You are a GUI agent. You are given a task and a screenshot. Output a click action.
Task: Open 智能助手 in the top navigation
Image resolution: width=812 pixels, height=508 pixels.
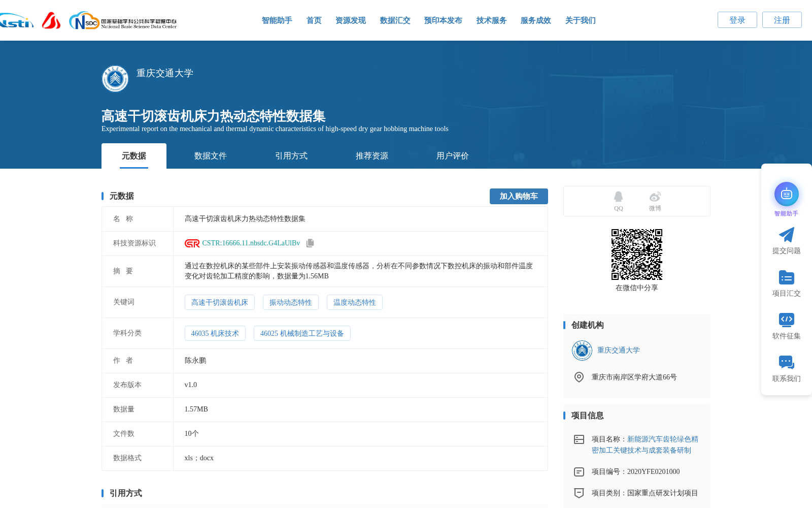[277, 20]
